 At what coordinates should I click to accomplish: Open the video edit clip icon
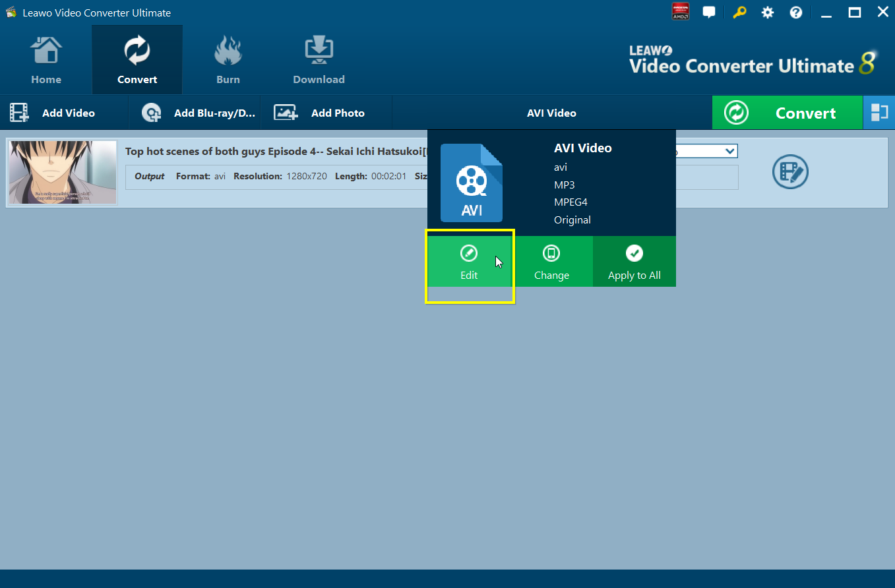(x=790, y=172)
